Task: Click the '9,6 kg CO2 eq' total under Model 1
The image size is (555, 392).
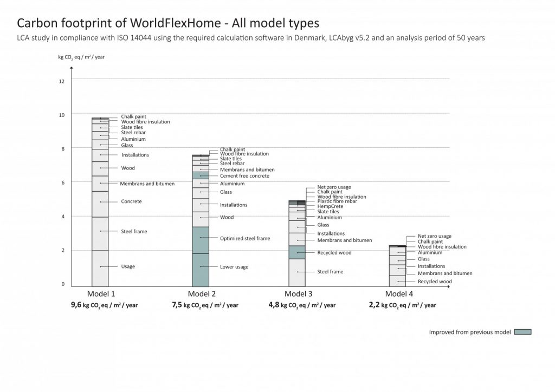Action: 104,305
